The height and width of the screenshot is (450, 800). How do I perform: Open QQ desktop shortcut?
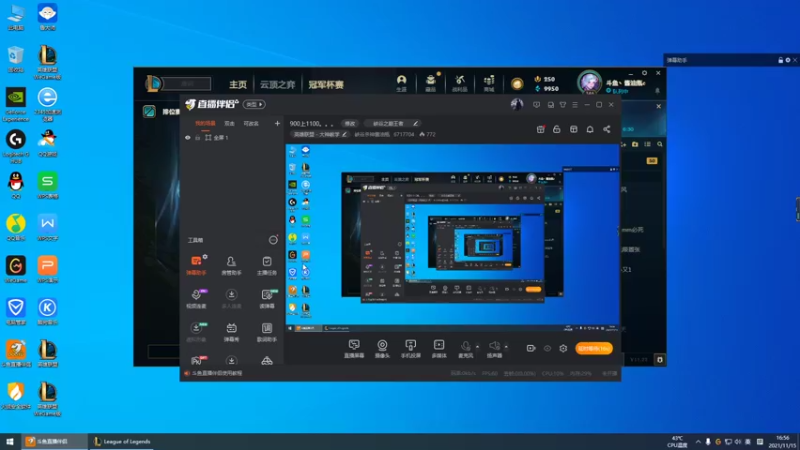coord(16,185)
